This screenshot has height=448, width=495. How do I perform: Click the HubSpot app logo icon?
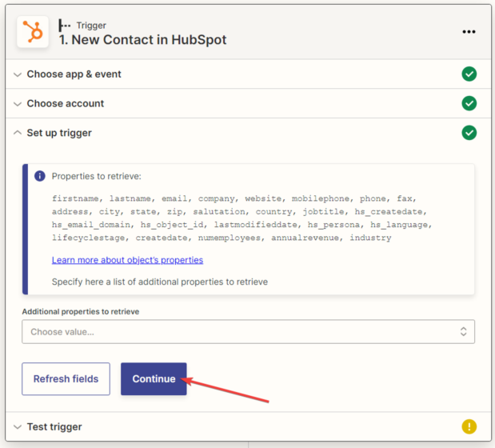point(33,32)
